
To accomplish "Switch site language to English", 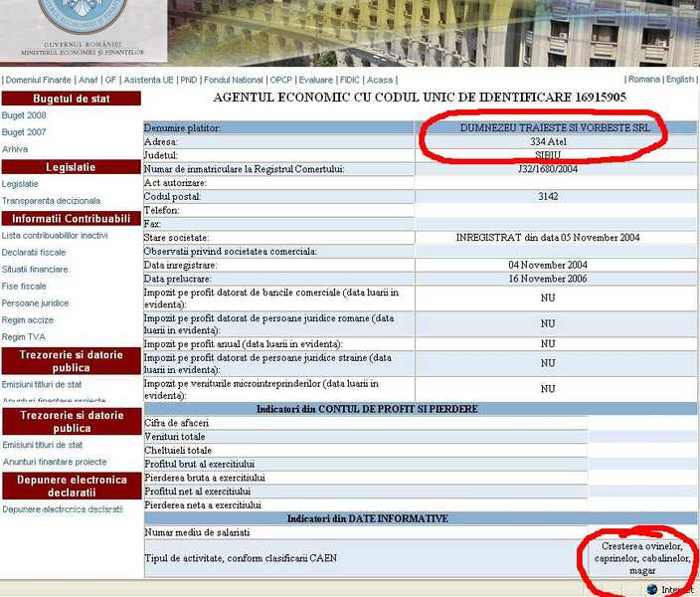I will [x=680, y=80].
